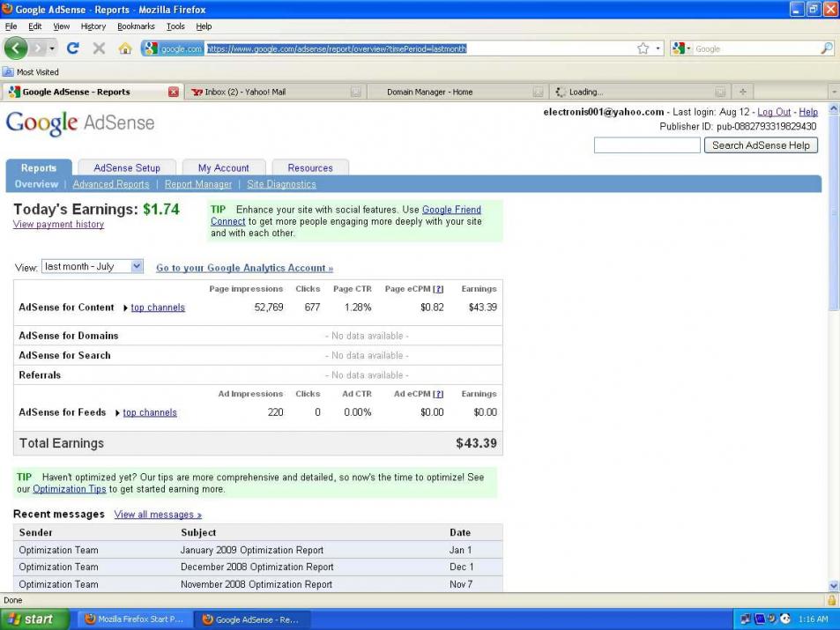Click the Google AdSense taskbar button
Viewport: 840px width, 630px height.
pos(251,619)
